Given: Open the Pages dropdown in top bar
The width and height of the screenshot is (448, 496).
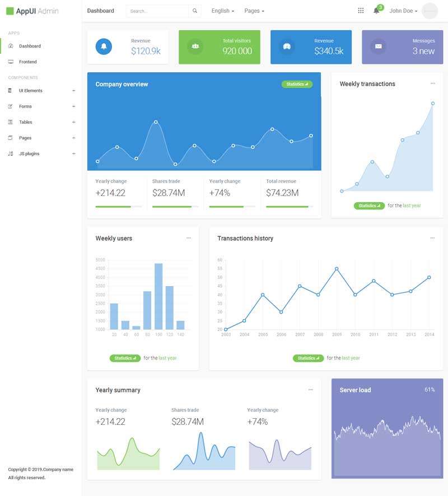Looking at the screenshot, I should 254,11.
